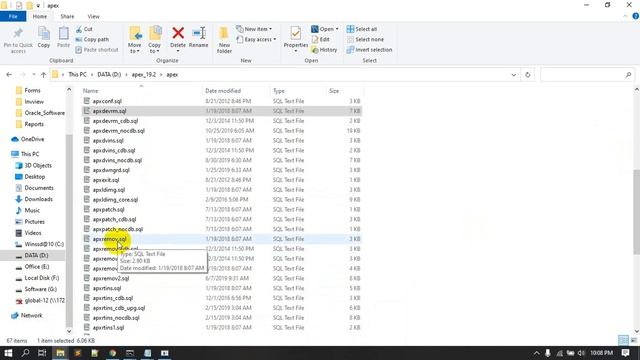Open Oracle_Software folder in navigation pane

44,113
